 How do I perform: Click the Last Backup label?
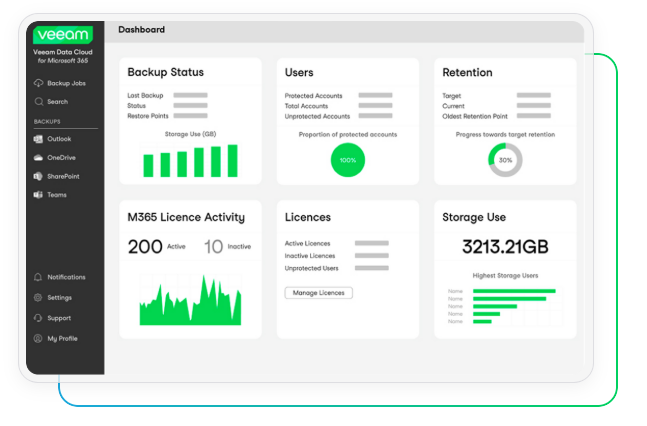(145, 95)
